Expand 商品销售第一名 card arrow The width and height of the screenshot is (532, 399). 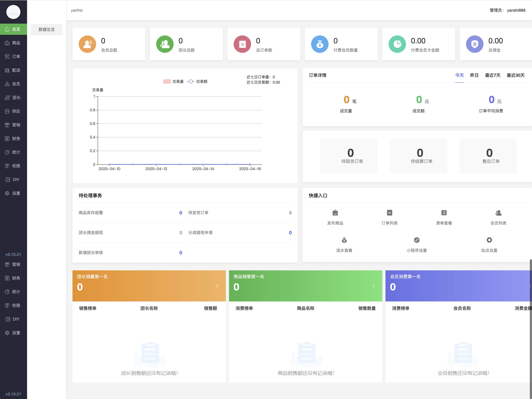pyautogui.click(x=373, y=286)
